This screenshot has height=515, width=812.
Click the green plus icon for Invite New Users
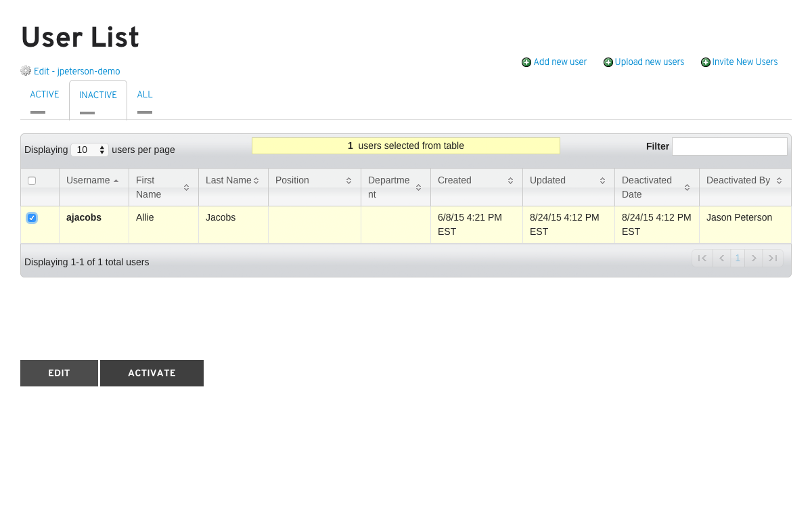pos(706,62)
